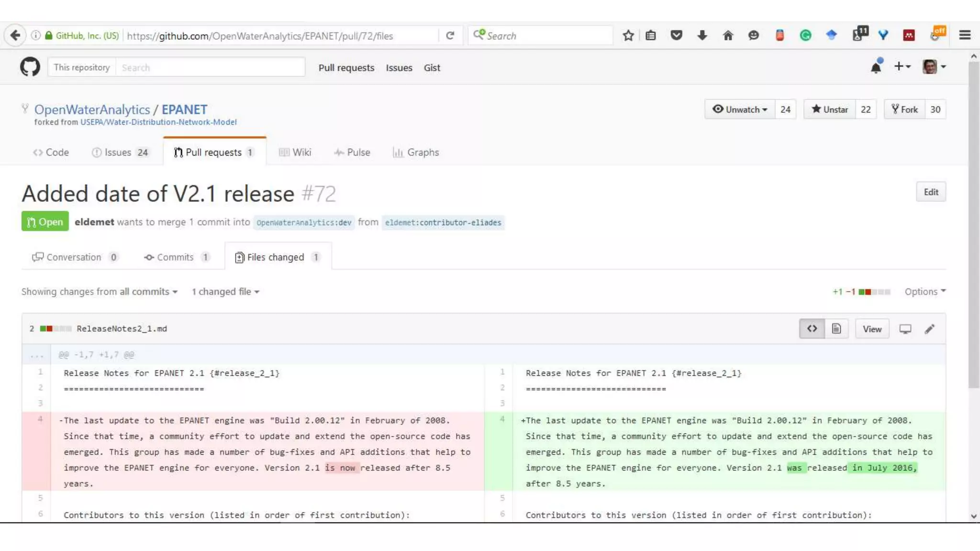Click the eldemet author name
Screen dimensions: 980x551
94,222
